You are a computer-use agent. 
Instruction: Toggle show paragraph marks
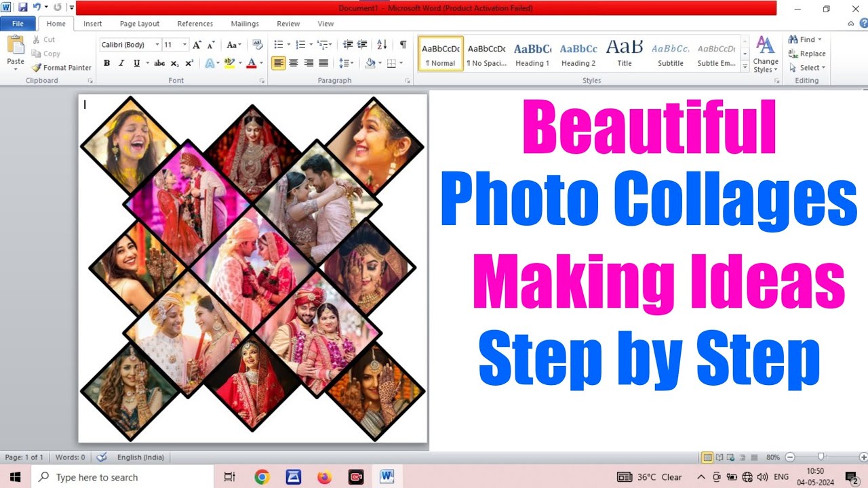tap(403, 45)
